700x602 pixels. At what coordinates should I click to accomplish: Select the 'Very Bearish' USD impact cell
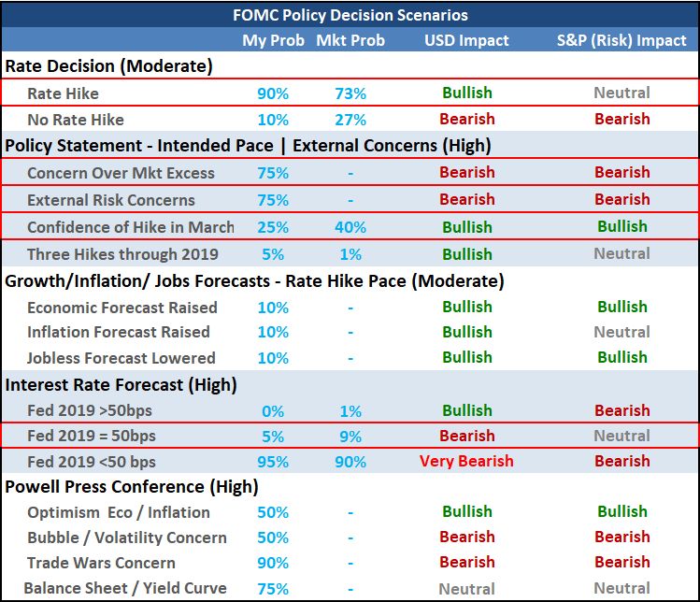(x=466, y=462)
